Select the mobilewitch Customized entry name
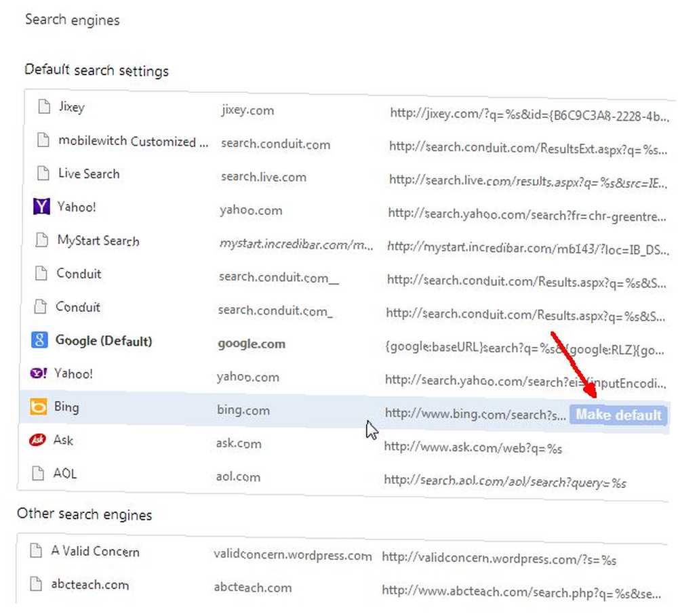The height and width of the screenshot is (616, 678). click(133, 141)
